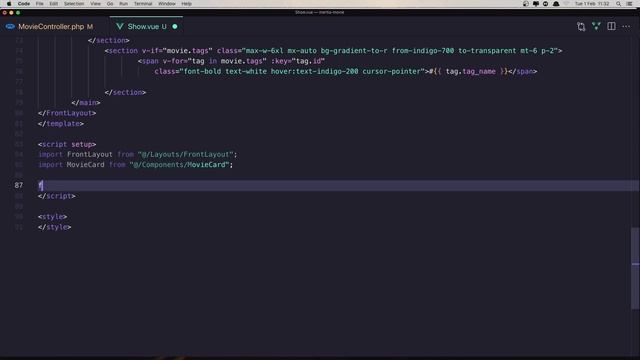The image size is (640, 360).
Task: Click the closing </main> tag
Action: click(86, 102)
